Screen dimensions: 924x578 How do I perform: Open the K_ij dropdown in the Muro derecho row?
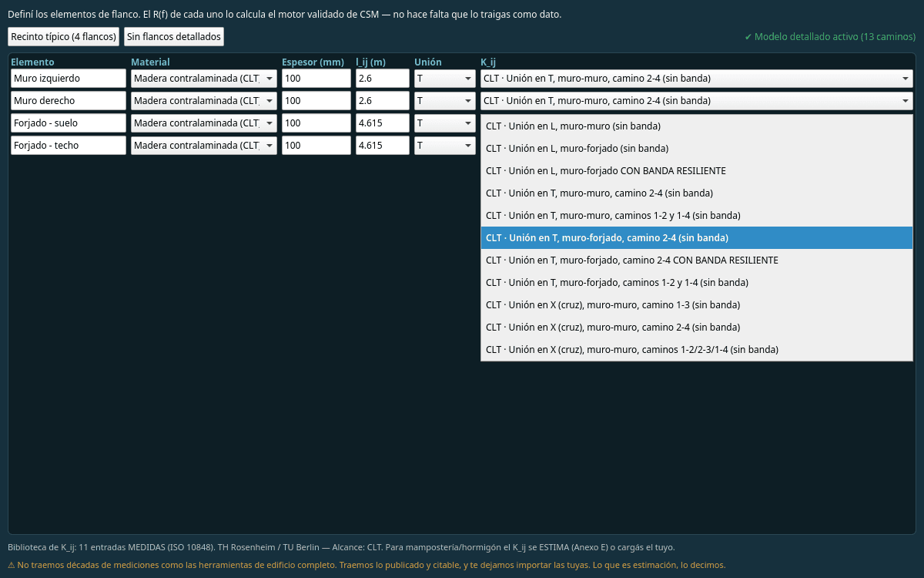(x=697, y=101)
